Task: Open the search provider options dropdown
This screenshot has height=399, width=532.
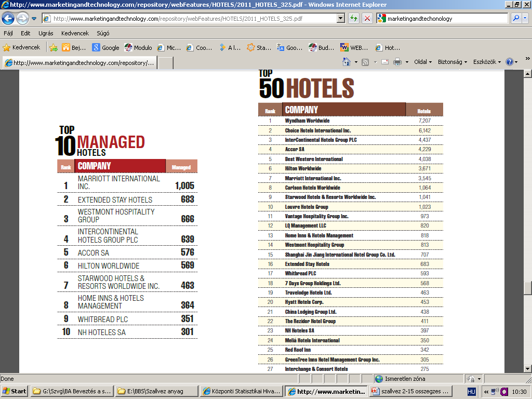Action: point(525,18)
